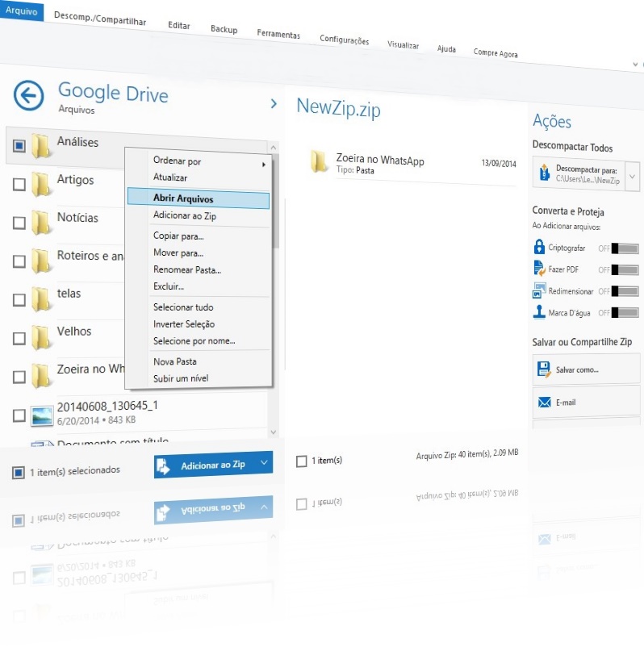Viewport: 644px width, 647px height.
Task: Check the Zoeira no Wh folder checkbox
Action: point(19,377)
